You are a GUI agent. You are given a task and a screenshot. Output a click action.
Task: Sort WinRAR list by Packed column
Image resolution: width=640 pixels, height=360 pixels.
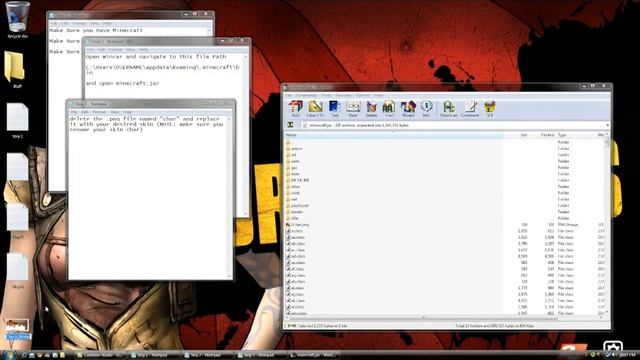(x=543, y=135)
